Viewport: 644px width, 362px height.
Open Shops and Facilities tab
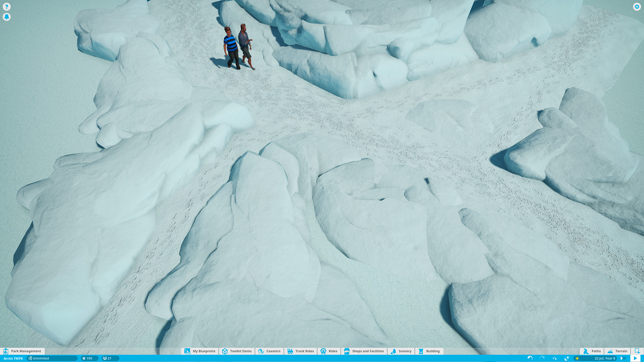[x=364, y=351]
